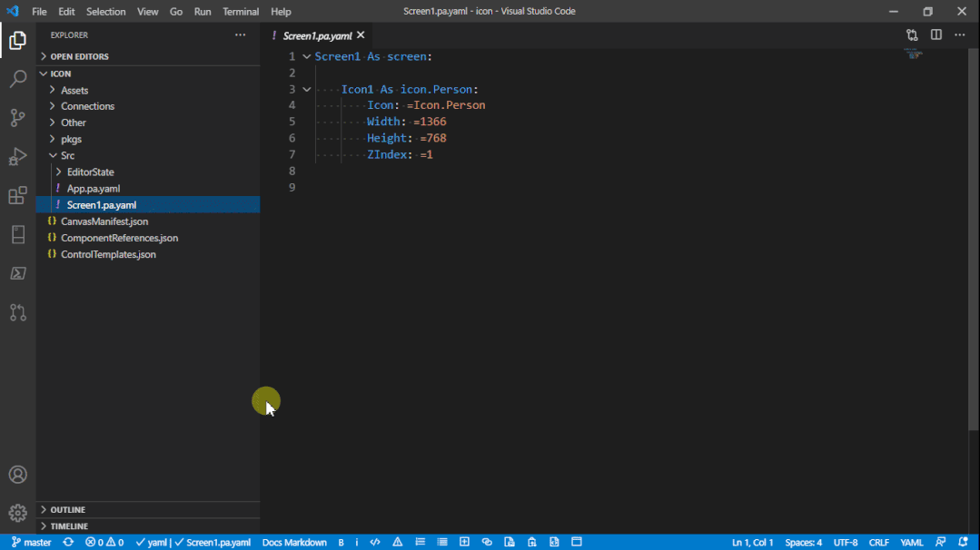Expand the Open Editors section

(x=79, y=56)
